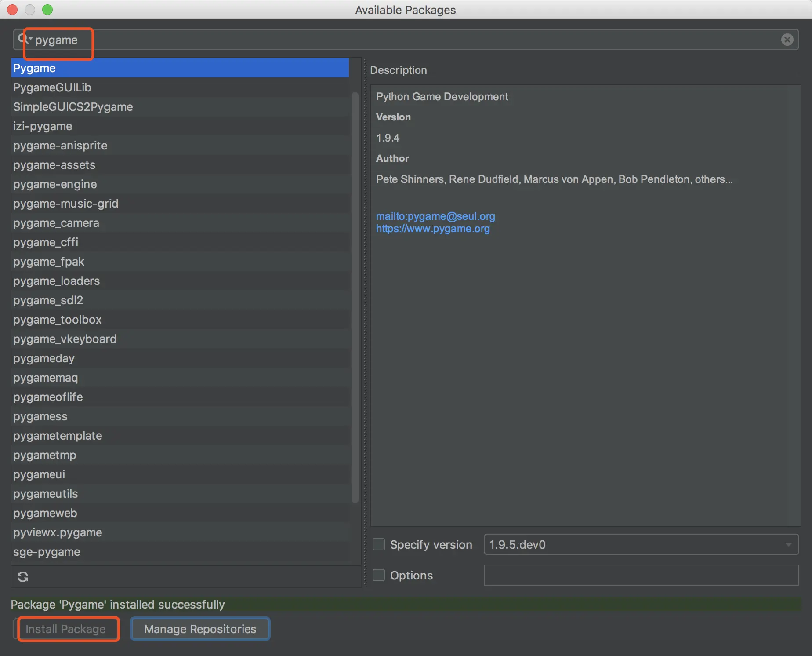This screenshot has width=812, height=656.
Task: Select pygame_loaders package
Action: click(x=180, y=281)
